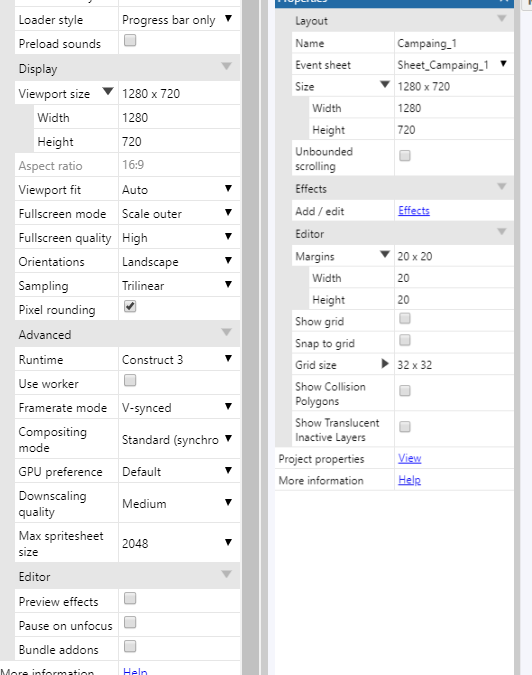Edit the viewport Width field 1280

pyautogui.click(x=179, y=118)
